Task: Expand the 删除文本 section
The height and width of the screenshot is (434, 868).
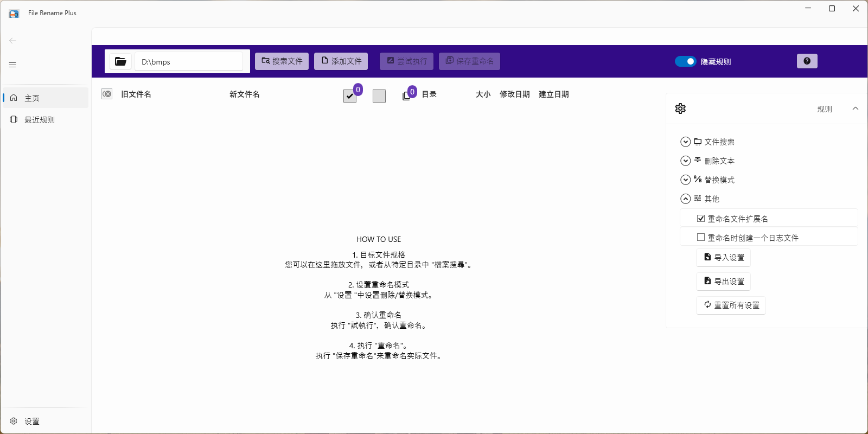Action: 686,161
